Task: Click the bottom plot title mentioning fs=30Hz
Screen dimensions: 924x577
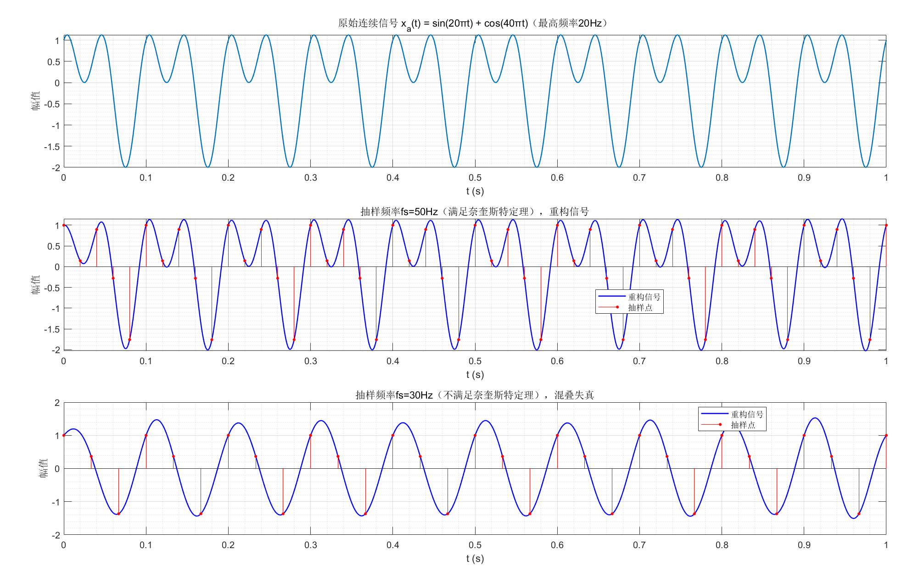Action: pos(474,395)
